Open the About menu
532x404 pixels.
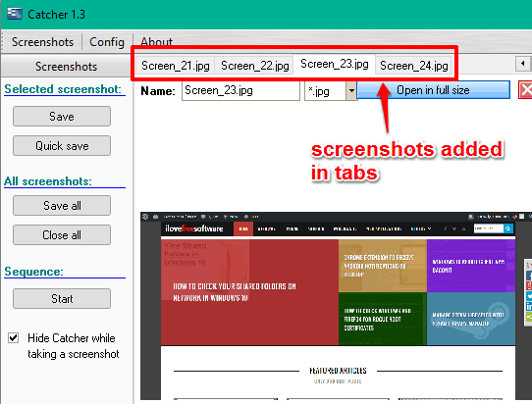coord(157,41)
